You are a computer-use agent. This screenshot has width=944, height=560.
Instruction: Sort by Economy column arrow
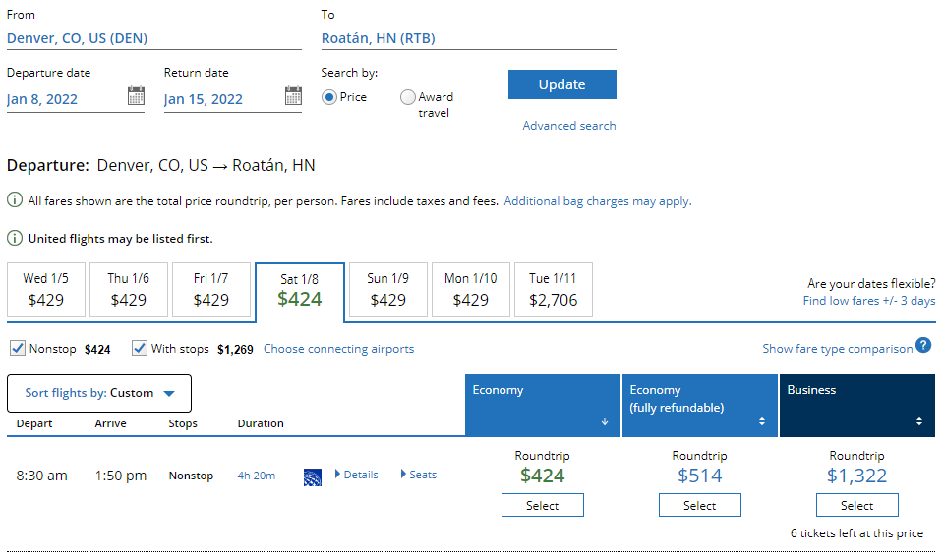point(604,421)
